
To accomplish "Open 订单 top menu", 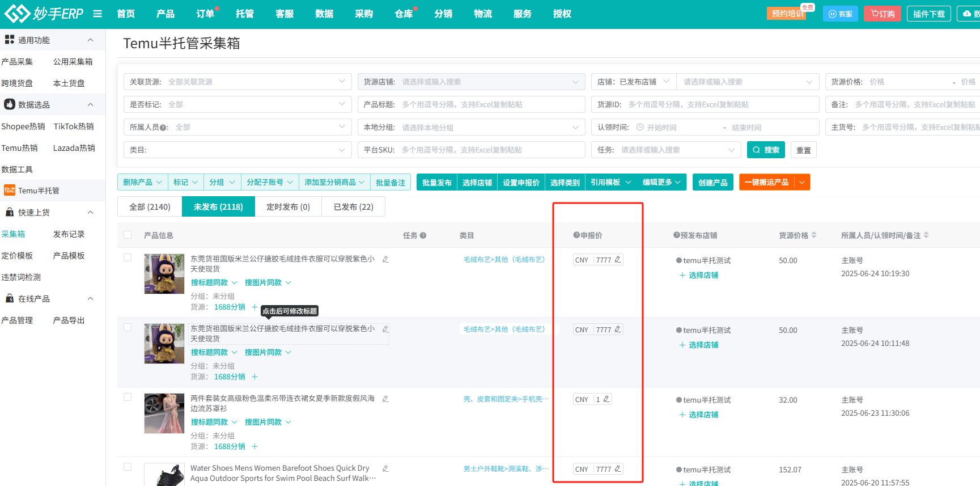I will [205, 14].
